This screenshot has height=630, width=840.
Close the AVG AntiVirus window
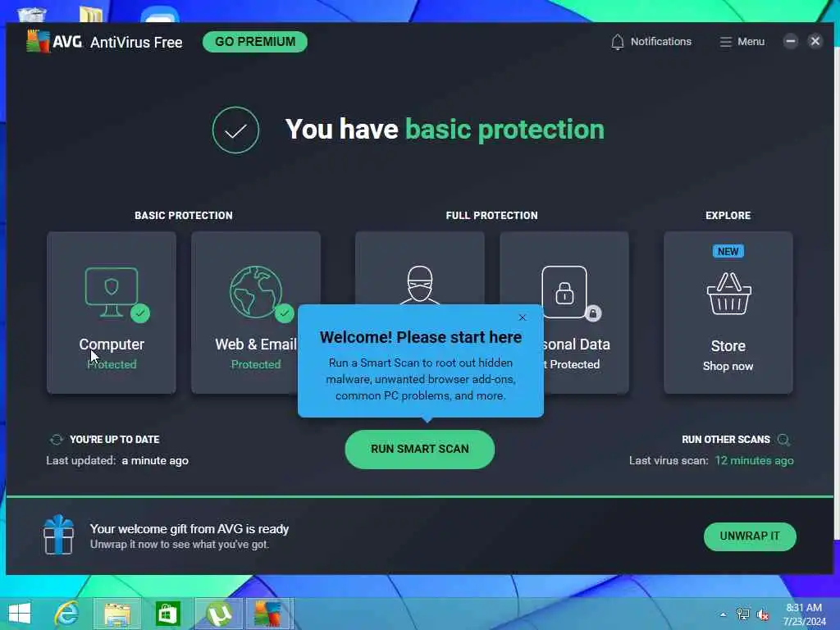coord(815,41)
